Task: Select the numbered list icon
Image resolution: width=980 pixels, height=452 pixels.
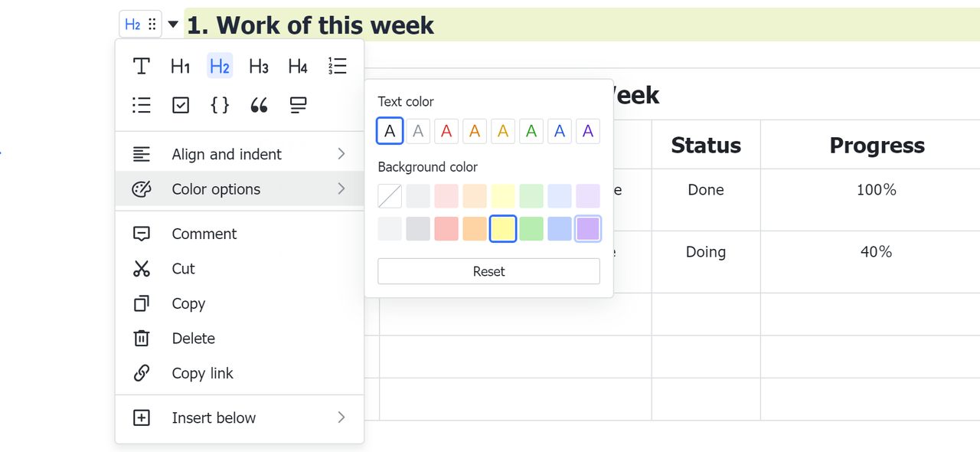Action: 337,66
